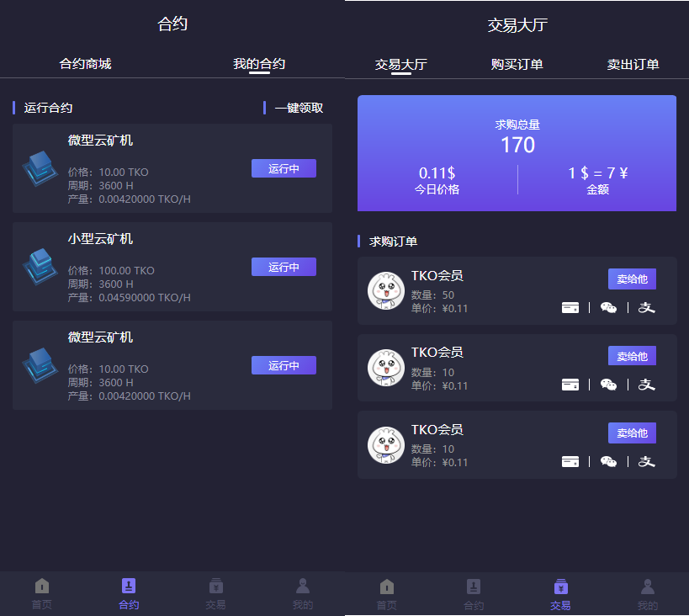Image resolution: width=689 pixels, height=616 pixels.
Task: Click avatar of quantity 50 member
Action: click(x=386, y=290)
